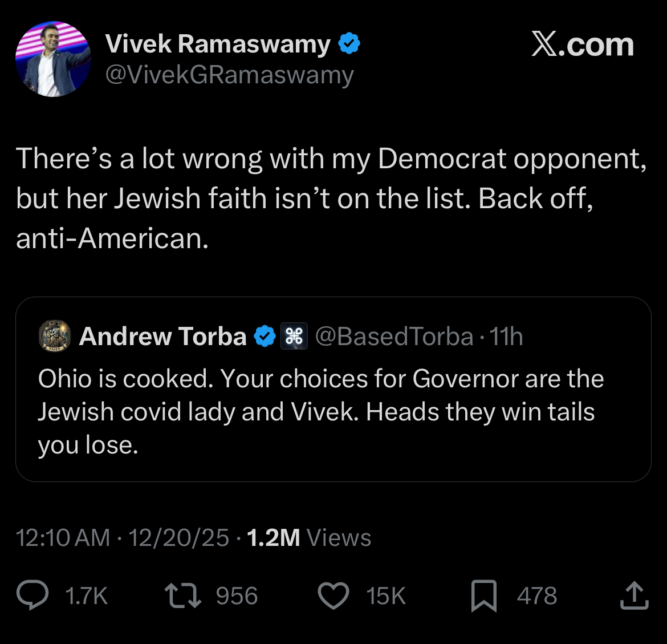Viewport: 667px width, 644px height.
Task: Click the Andrew Torba display name
Action: point(163,337)
